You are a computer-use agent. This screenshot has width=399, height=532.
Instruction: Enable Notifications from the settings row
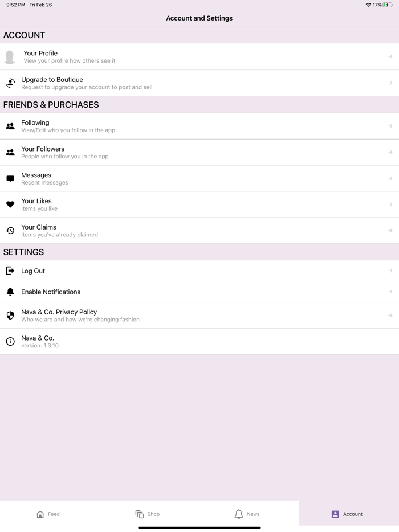click(51, 292)
